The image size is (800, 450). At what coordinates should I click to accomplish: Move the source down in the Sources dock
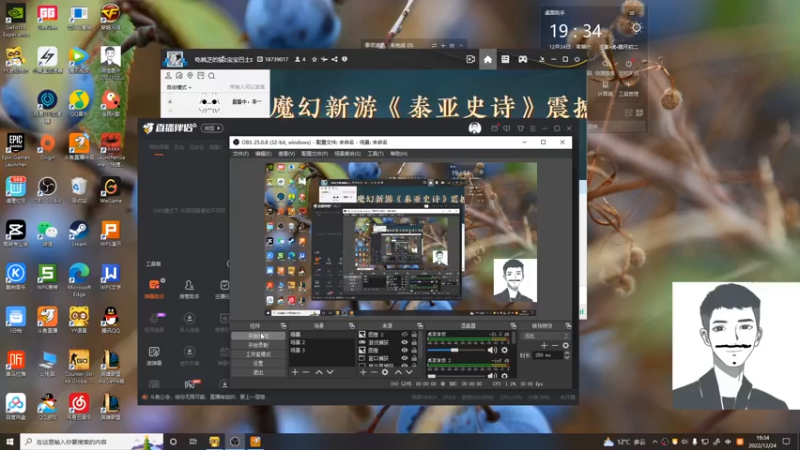(x=409, y=372)
